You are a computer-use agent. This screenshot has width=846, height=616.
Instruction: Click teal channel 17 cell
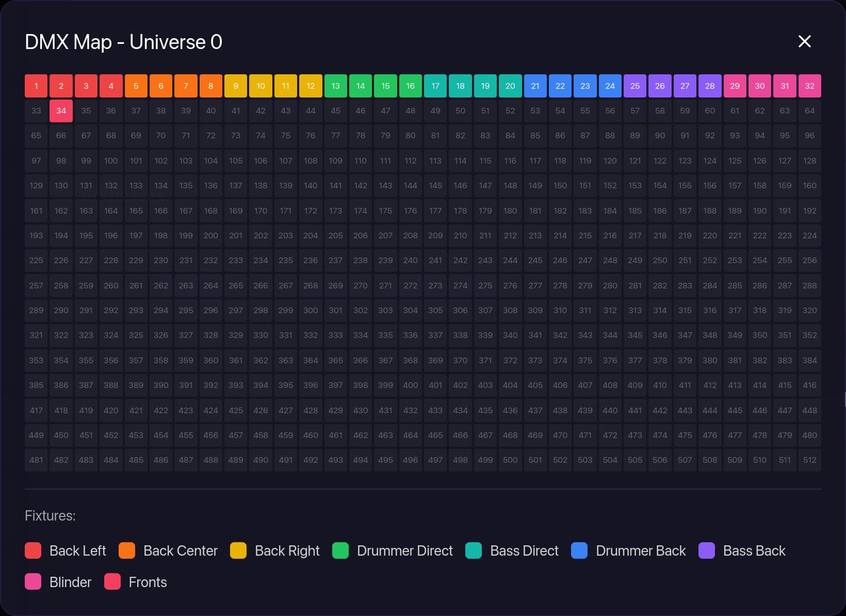(435, 86)
